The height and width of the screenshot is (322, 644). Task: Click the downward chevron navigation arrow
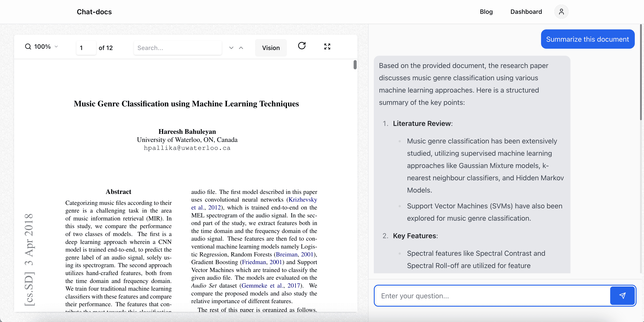231,48
